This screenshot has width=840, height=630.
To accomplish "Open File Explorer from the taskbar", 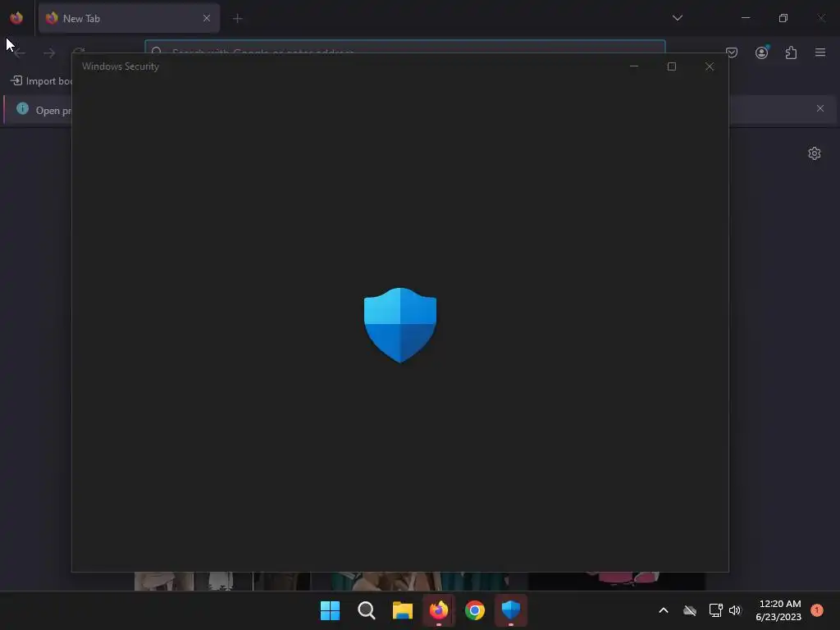I will pyautogui.click(x=402, y=610).
